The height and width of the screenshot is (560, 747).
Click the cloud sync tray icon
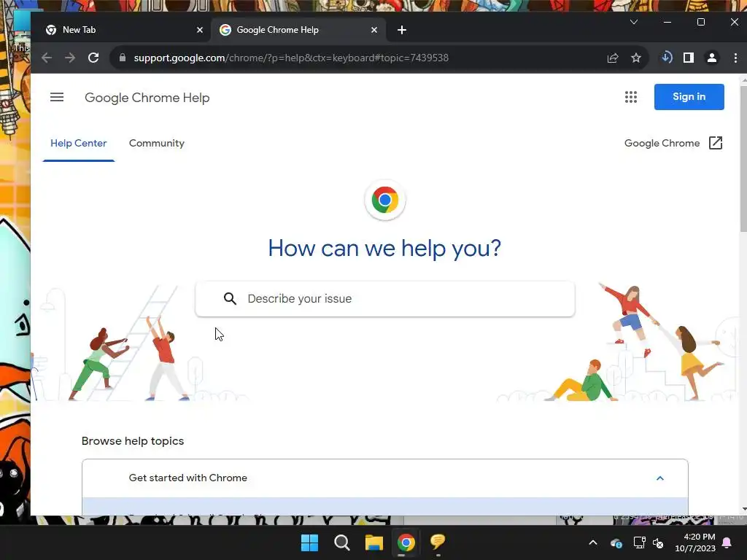(616, 542)
